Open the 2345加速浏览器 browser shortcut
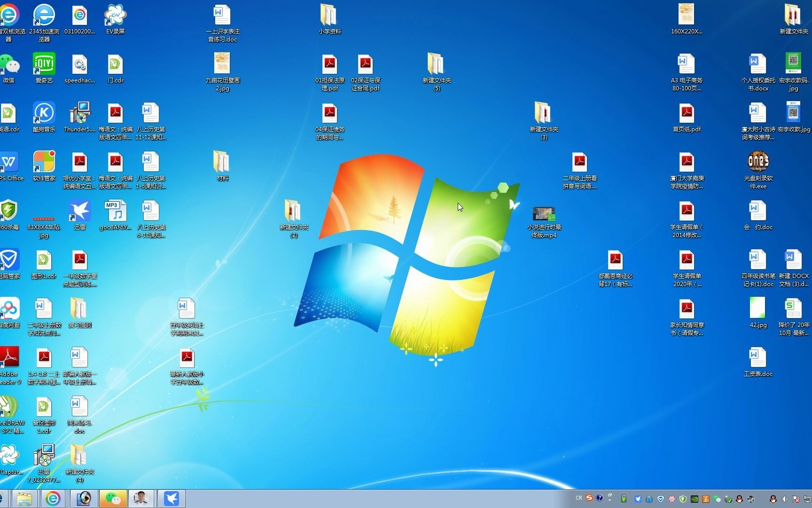The image size is (812, 508). click(x=44, y=23)
